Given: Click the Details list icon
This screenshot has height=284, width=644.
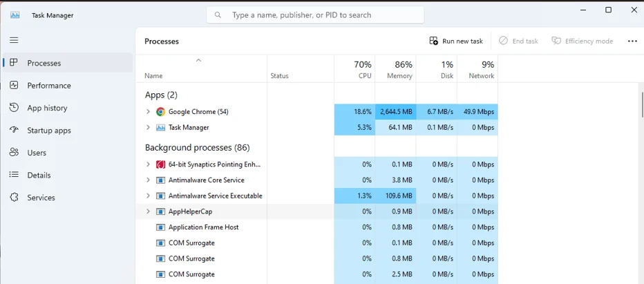Looking at the screenshot, I should pos(14,175).
